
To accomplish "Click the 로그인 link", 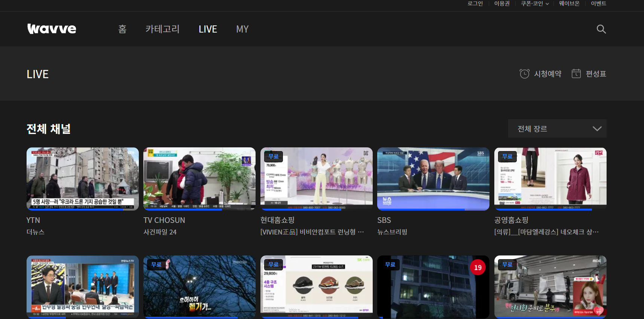I will pyautogui.click(x=475, y=4).
